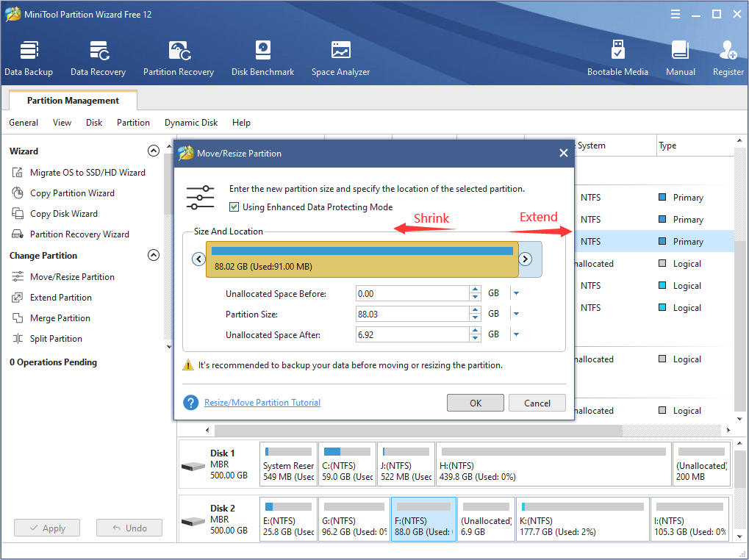Screen dimensions: 749x560
Task: Select the K:(NTFS) partition on Disk 2
Action: (x=583, y=519)
